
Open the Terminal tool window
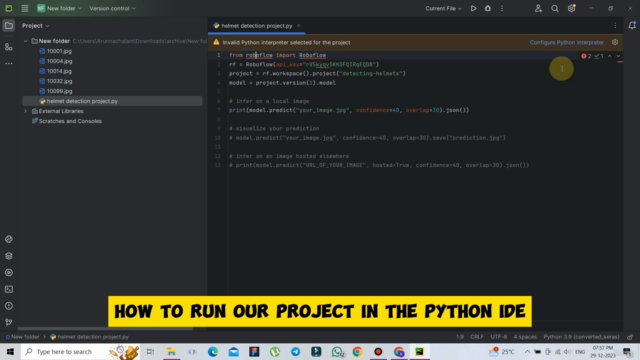click(x=9, y=289)
